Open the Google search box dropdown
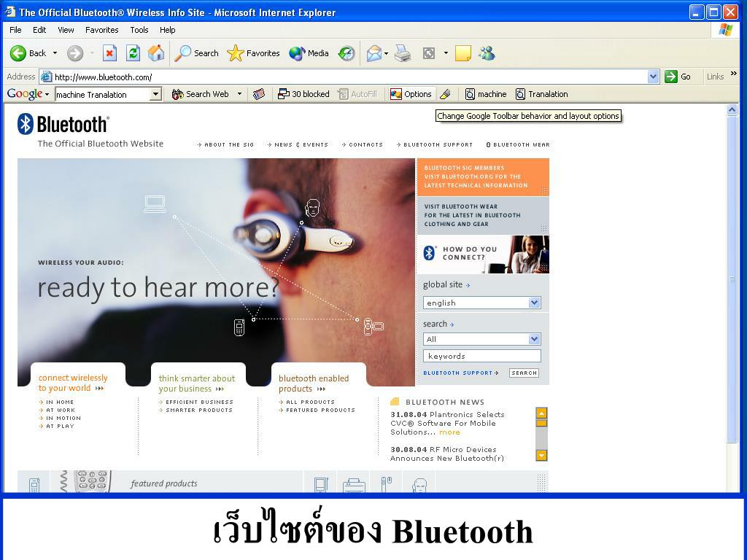Screen dimensions: 747x560 pos(155,94)
